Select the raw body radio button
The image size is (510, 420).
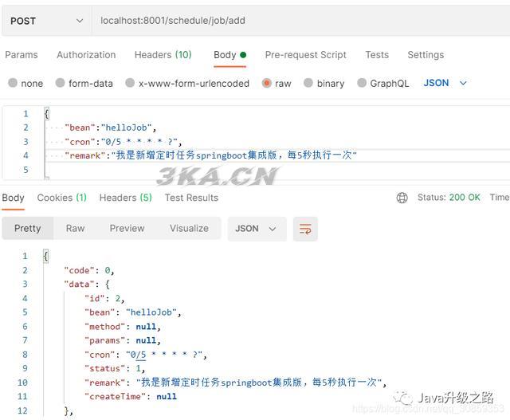266,83
